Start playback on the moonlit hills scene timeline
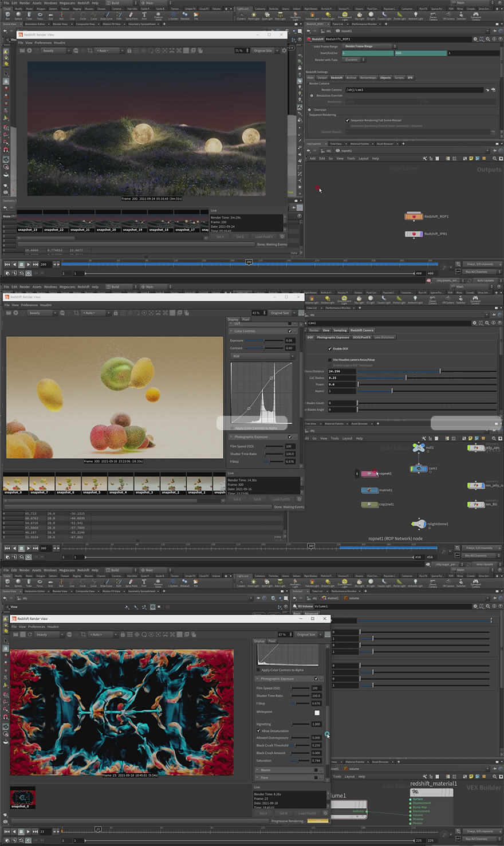This screenshot has height=846, width=504. coord(28,264)
